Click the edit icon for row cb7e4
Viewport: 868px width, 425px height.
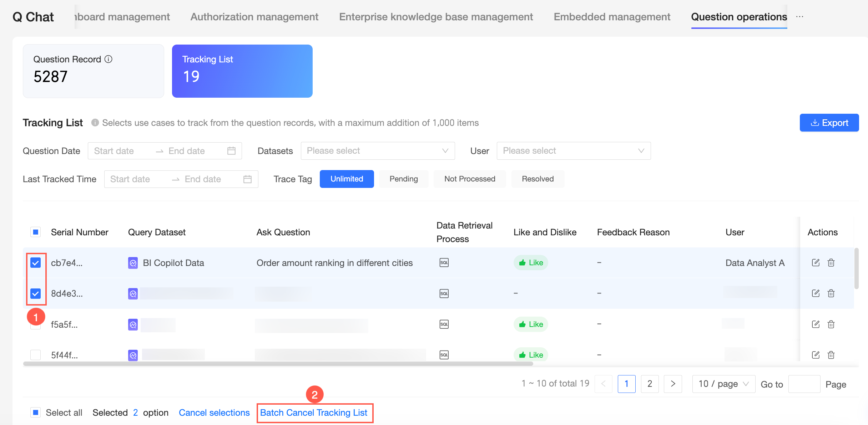point(816,263)
